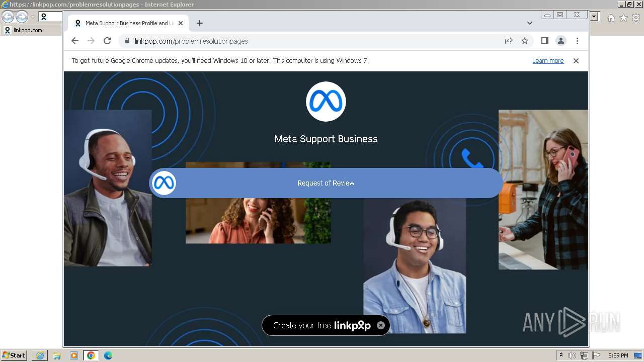
Task: Dismiss the Chrome update notification bar
Action: [576, 61]
